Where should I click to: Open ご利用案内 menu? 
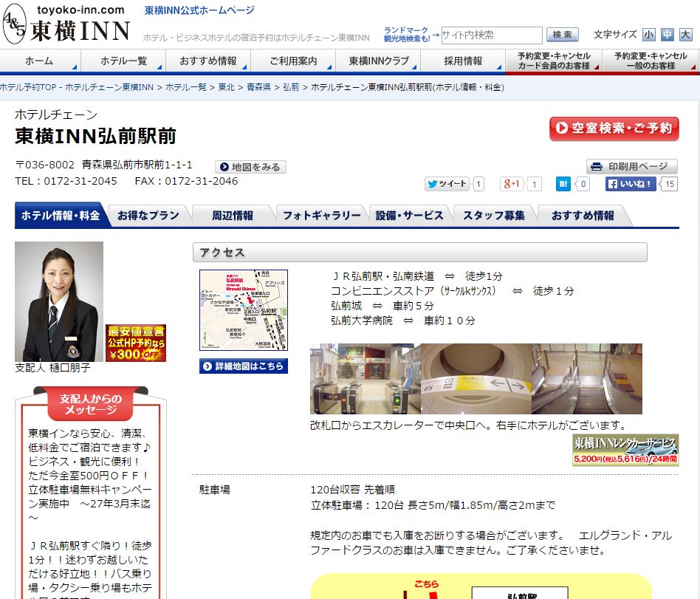[x=293, y=61]
